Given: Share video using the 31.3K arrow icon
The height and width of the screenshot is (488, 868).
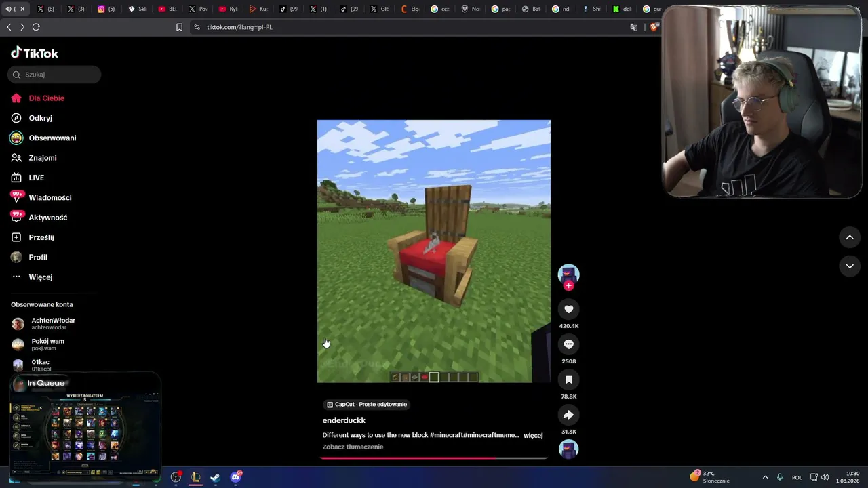Looking at the screenshot, I should [x=568, y=415].
